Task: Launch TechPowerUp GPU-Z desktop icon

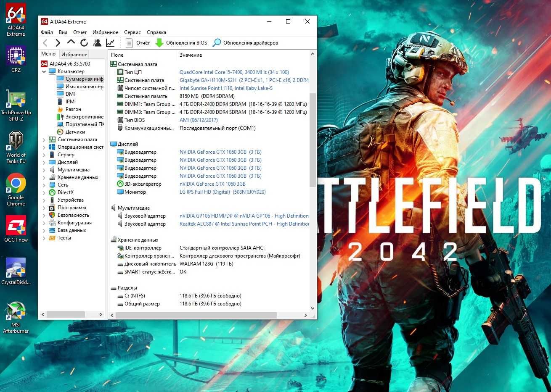Action: (x=16, y=106)
